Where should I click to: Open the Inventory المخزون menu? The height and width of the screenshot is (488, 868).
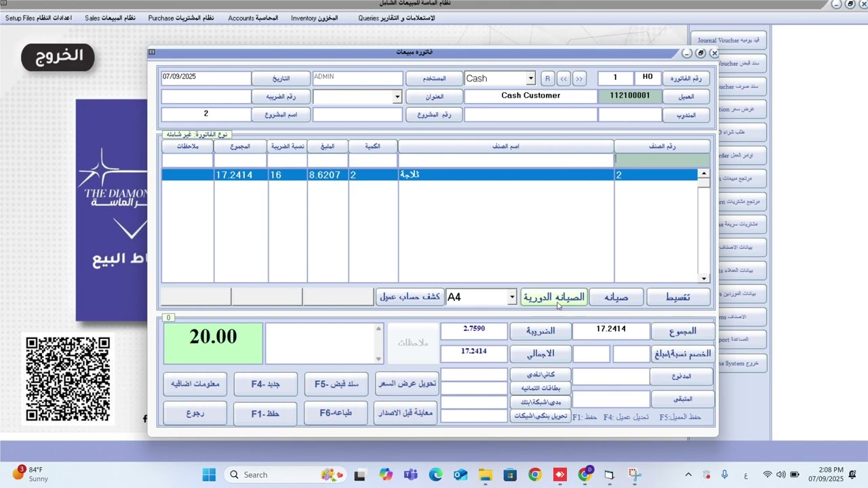point(315,18)
